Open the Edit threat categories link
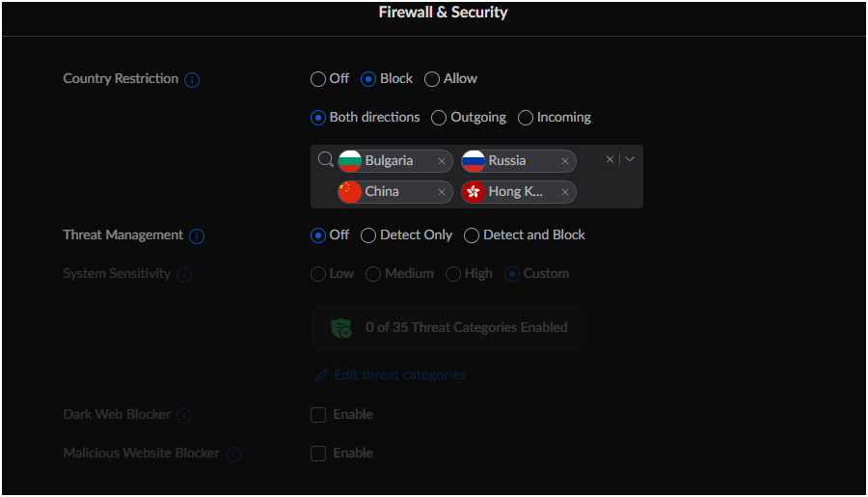The image size is (868, 497). (x=399, y=374)
